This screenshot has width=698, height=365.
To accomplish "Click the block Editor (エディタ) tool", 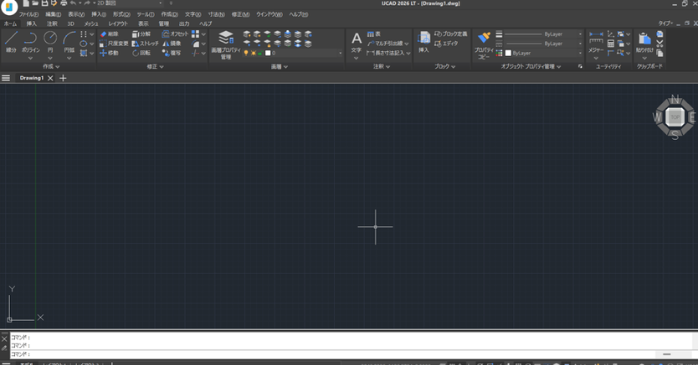I will pyautogui.click(x=446, y=44).
